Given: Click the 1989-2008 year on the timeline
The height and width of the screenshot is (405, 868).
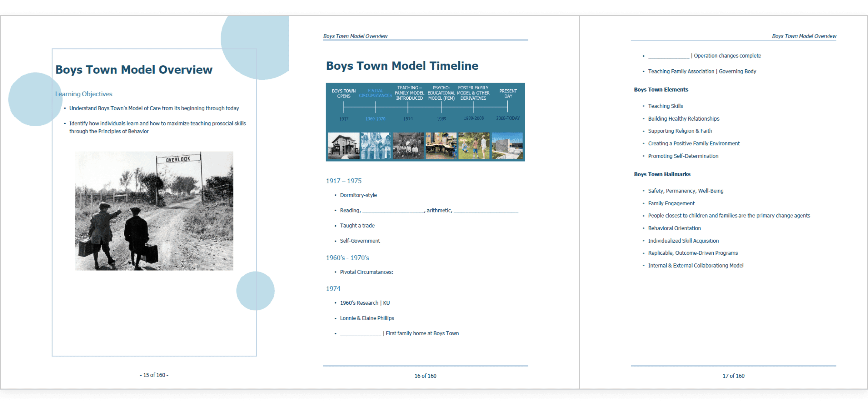Looking at the screenshot, I should pyautogui.click(x=473, y=118).
